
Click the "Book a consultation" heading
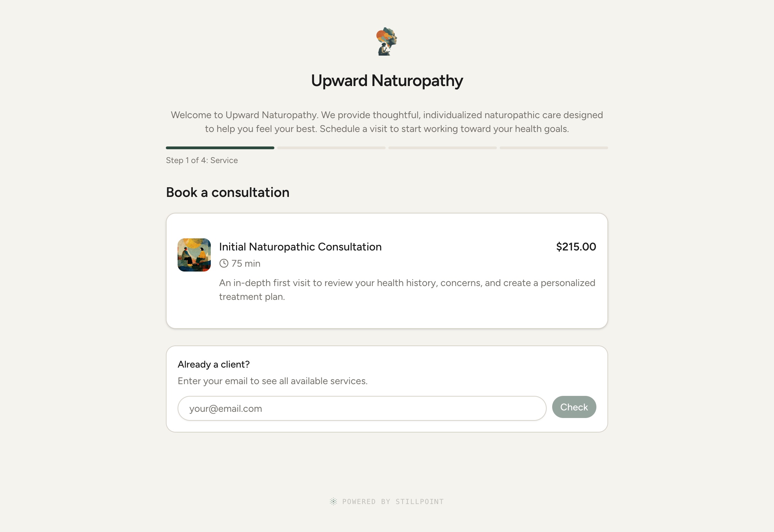pyautogui.click(x=228, y=192)
